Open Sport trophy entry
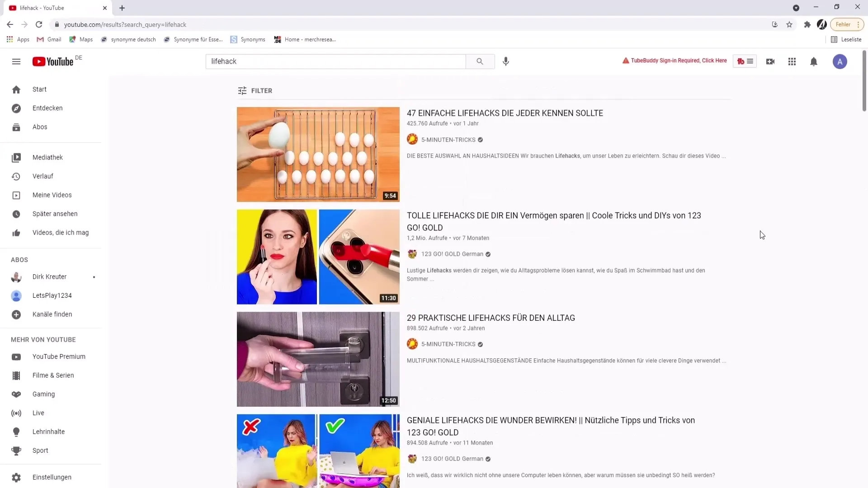This screenshot has height=488, width=868. pos(51,450)
